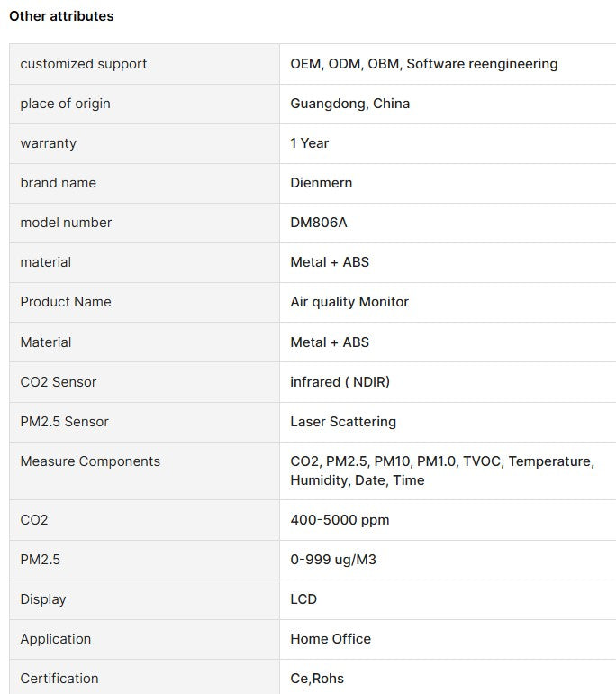This screenshot has height=694, width=616.
Task: Click the "PM2.5 Sensor" label
Action: pyautogui.click(x=65, y=422)
